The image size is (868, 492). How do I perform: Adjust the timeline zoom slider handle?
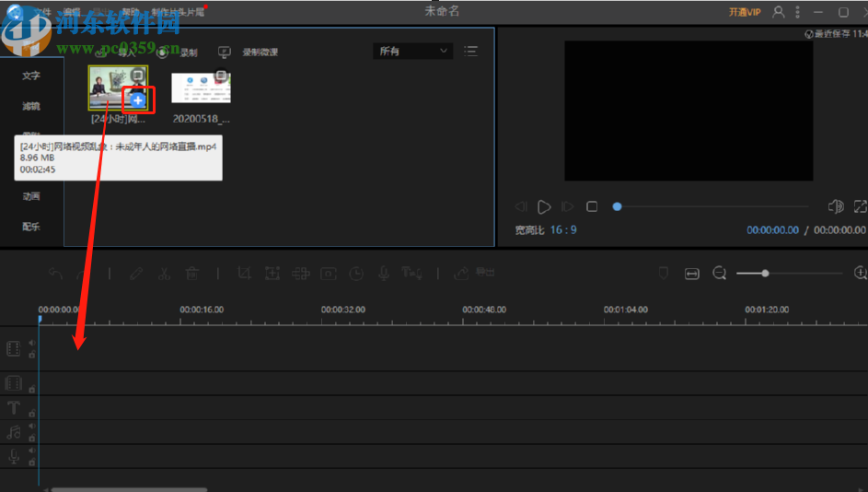point(765,273)
